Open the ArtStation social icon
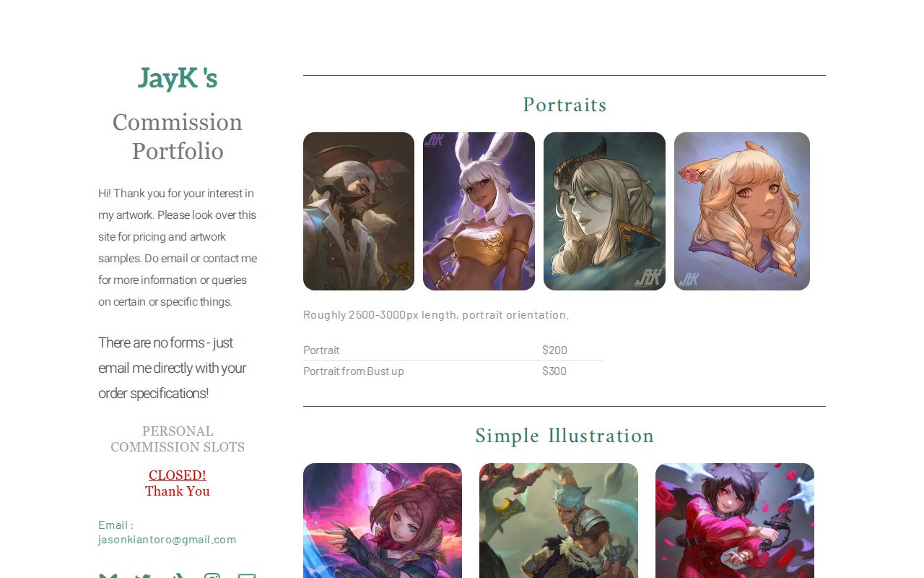Image resolution: width=924 pixels, height=578 pixels. click(x=178, y=575)
